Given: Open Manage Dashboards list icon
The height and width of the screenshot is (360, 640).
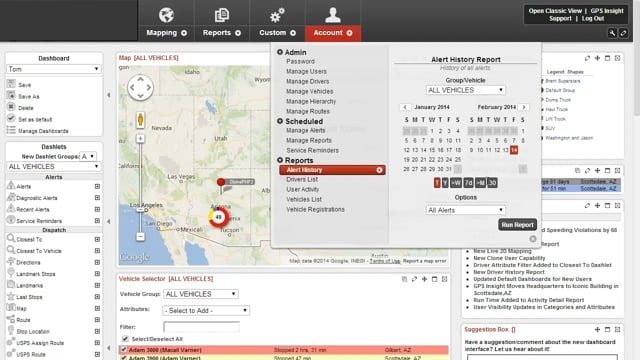Looking at the screenshot, I should pos(11,130).
